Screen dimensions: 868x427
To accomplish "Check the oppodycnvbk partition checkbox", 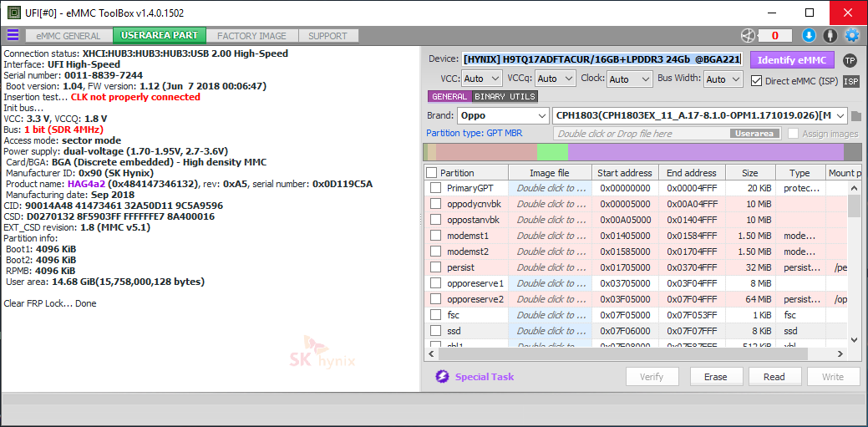I will pyautogui.click(x=435, y=204).
